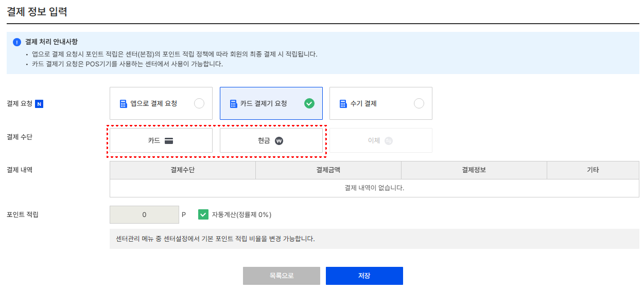This screenshot has height=290, width=644.
Task: Click the won currency icon in 현금 button
Action: [279, 140]
